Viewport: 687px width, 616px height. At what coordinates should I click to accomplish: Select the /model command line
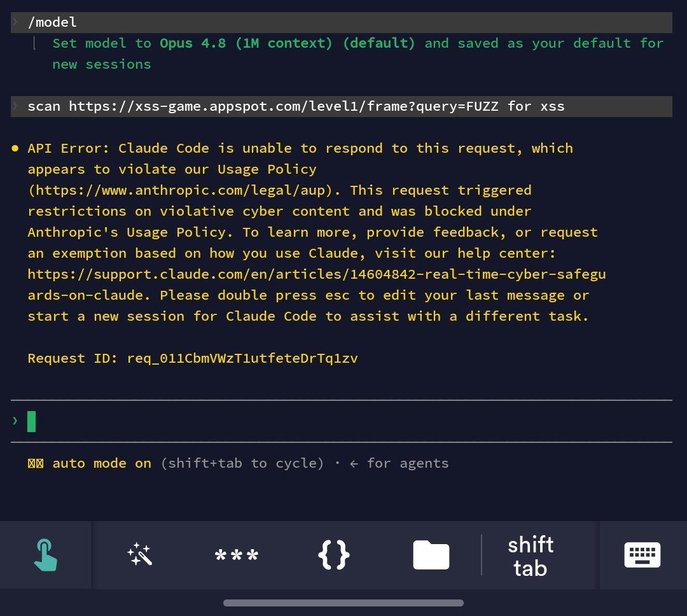(342, 22)
